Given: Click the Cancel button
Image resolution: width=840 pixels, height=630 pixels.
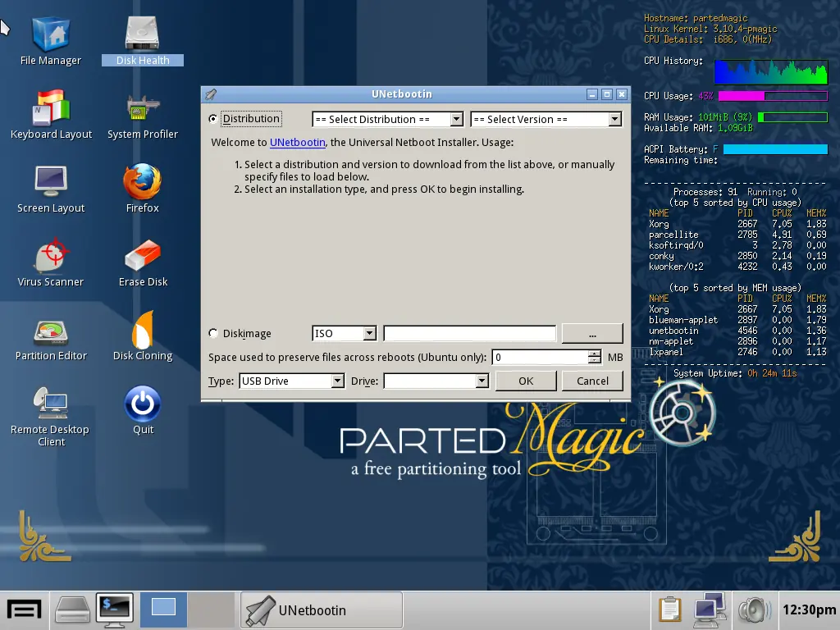Looking at the screenshot, I should pyautogui.click(x=592, y=381).
